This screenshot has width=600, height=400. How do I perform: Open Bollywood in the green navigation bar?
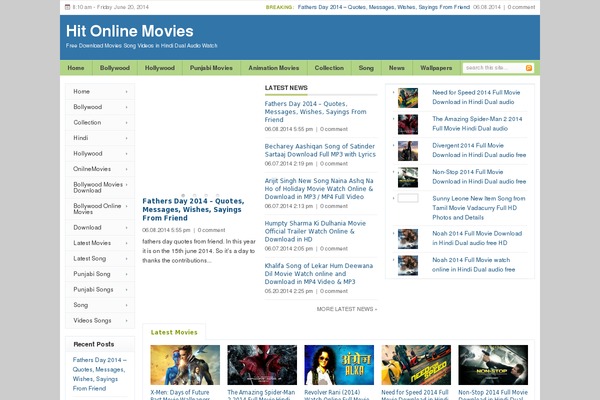115,68
